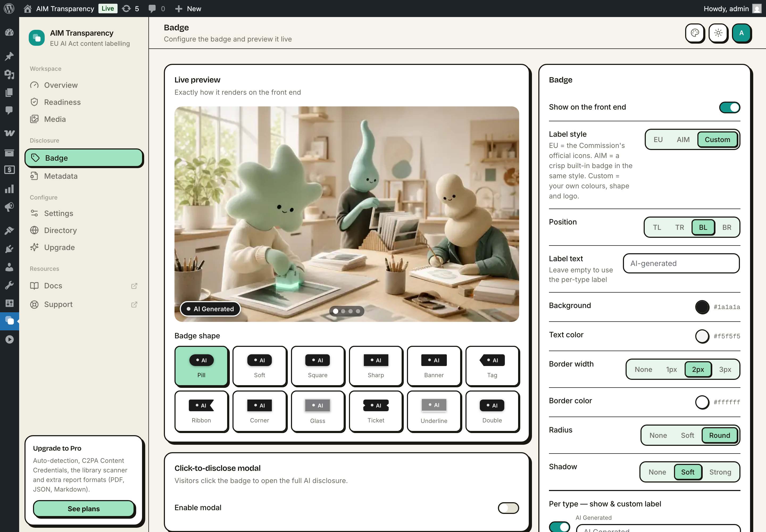The width and height of the screenshot is (766, 532).
Task: Click the See plans button
Action: (84, 508)
